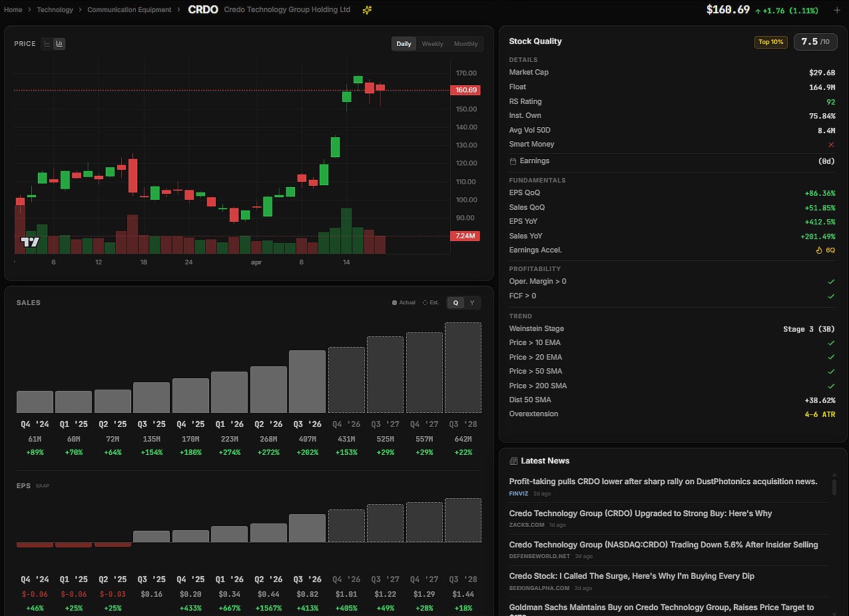
Task: Click the Earnings (0d) value
Action: point(826,161)
